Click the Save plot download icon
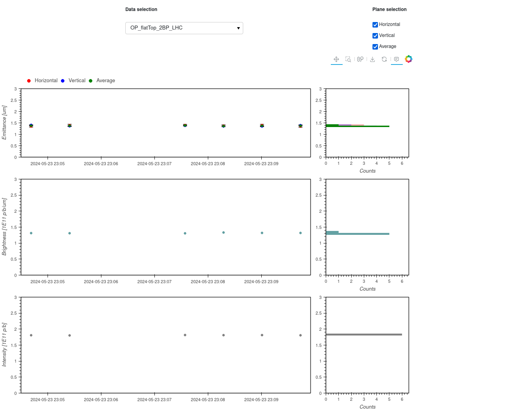This screenshot has width=532, height=411. tap(372, 59)
